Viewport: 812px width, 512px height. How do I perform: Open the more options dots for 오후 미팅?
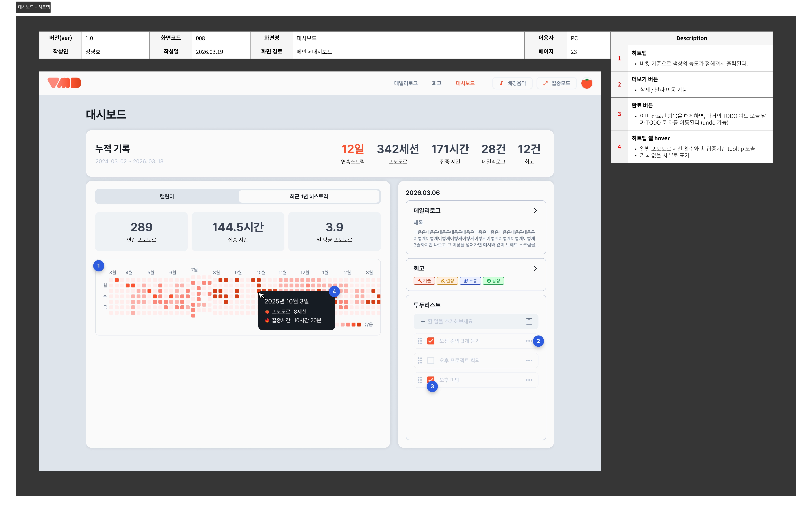(529, 380)
